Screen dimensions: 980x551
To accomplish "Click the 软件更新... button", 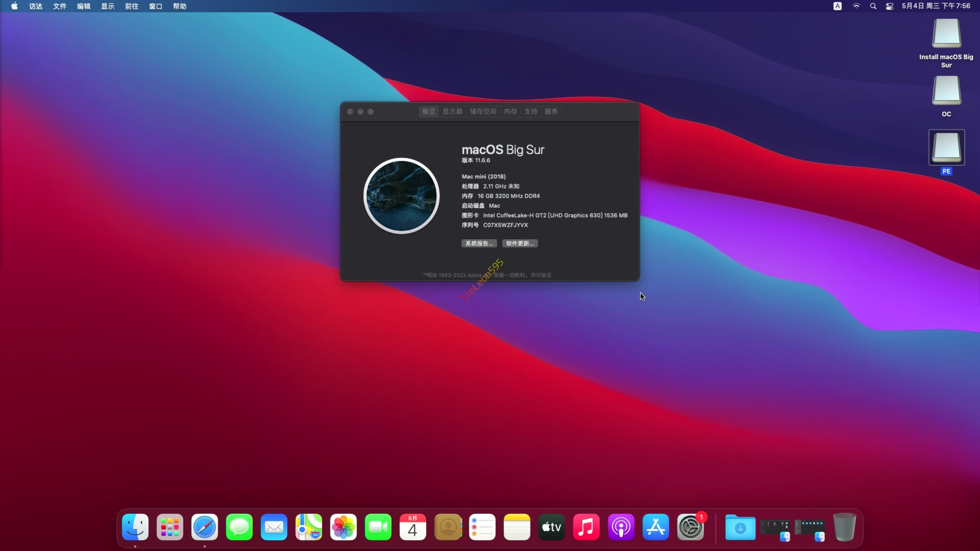I will 519,243.
